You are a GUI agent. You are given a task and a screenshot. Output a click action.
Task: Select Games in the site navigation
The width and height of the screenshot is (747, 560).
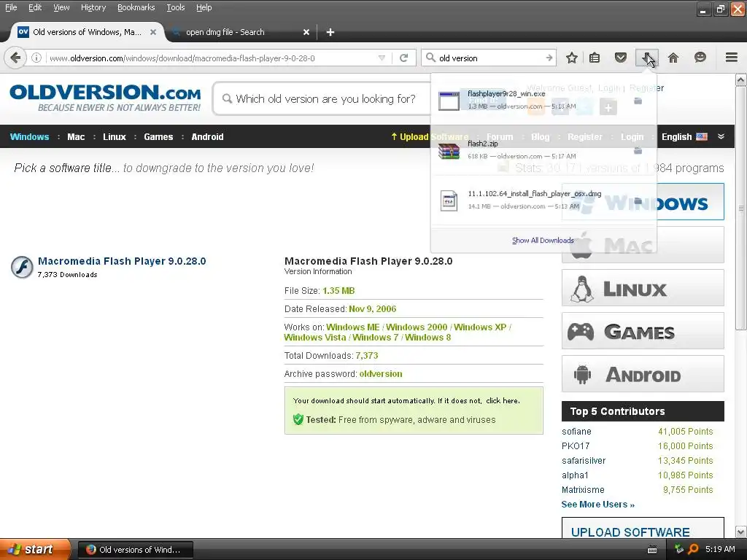[158, 136]
